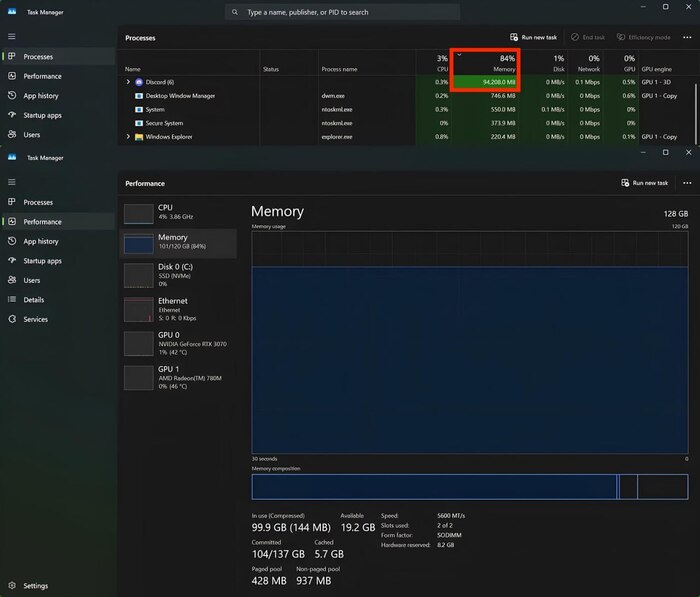Open Services page in lower Task Manager sidebar
The image size is (700, 597).
(x=35, y=319)
